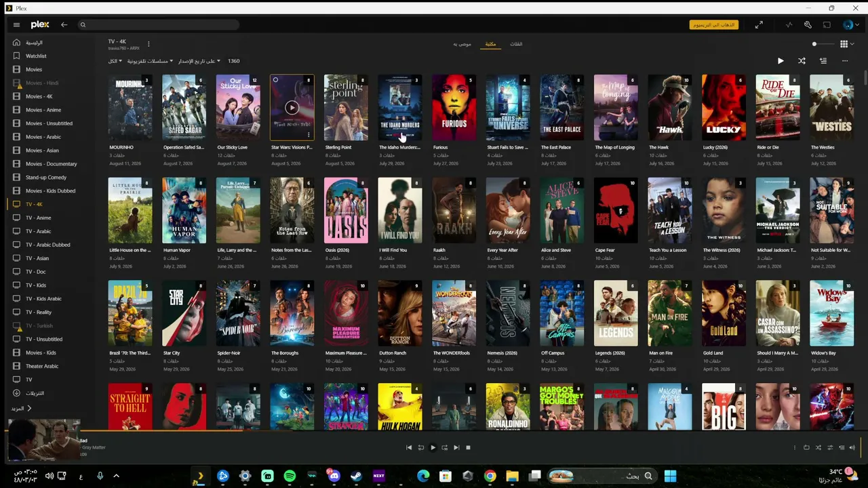Click the Plex search field
The width and height of the screenshot is (868, 488).
pos(159,25)
